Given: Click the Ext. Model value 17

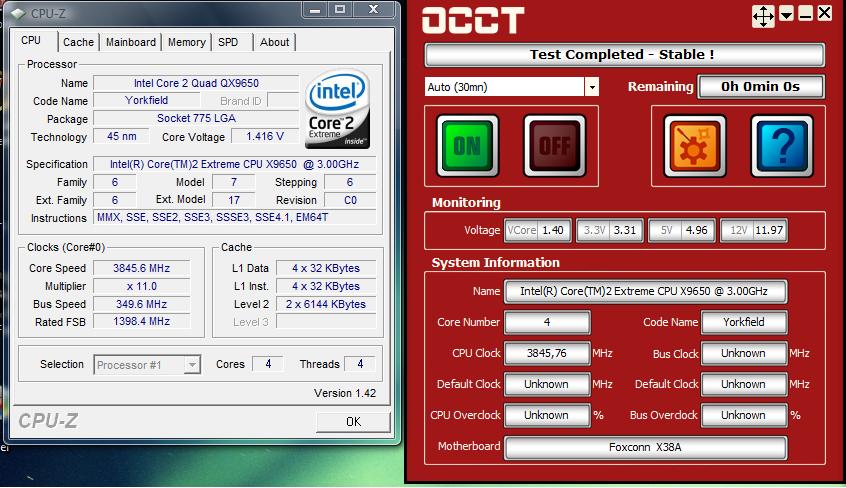Looking at the screenshot, I should point(234,200).
